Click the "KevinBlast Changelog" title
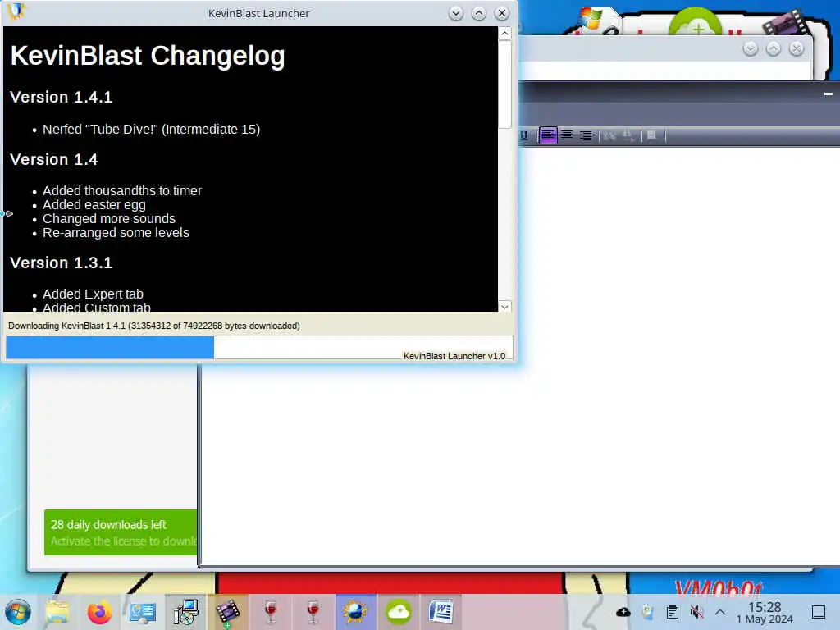This screenshot has height=630, width=840. [x=148, y=56]
